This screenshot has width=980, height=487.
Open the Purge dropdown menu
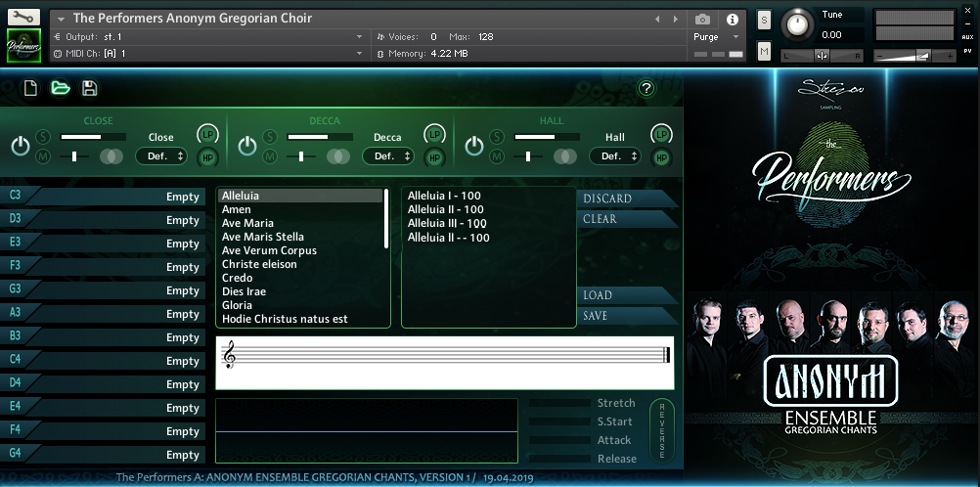tap(716, 37)
